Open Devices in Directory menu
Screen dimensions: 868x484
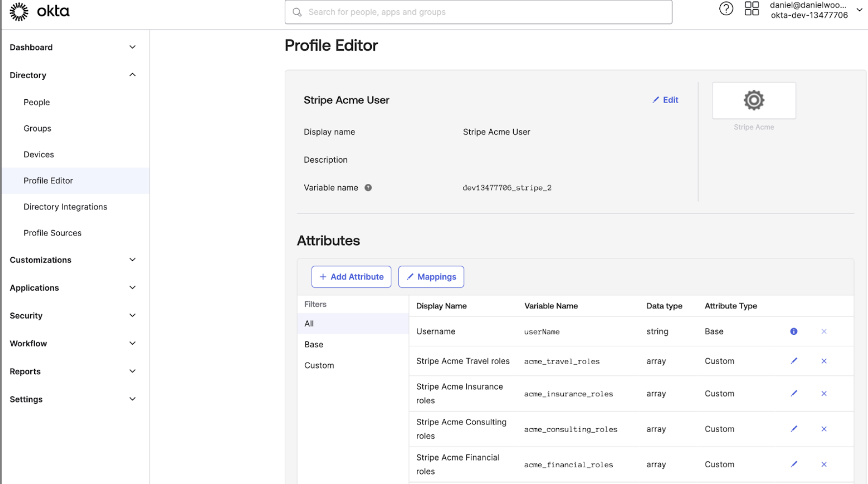pos(39,154)
